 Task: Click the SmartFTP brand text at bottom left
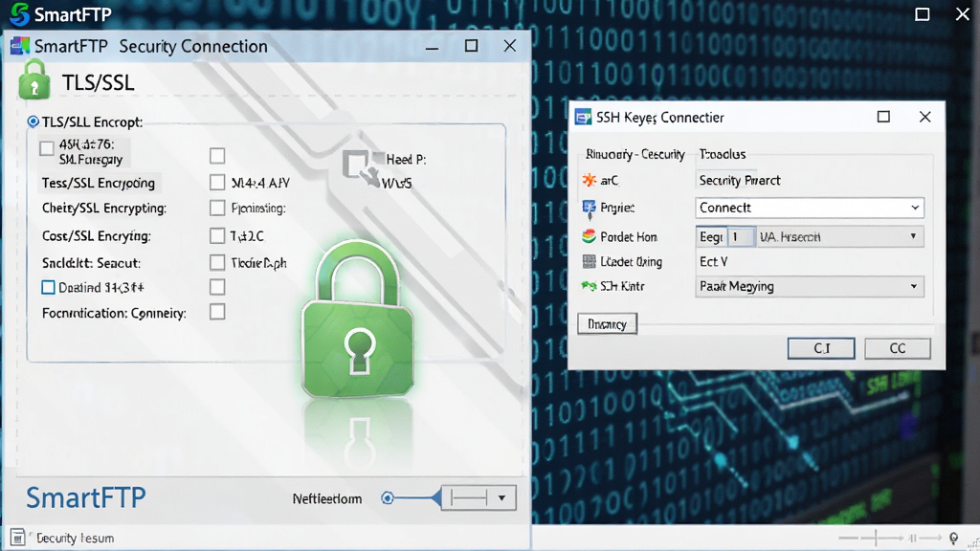coord(85,497)
